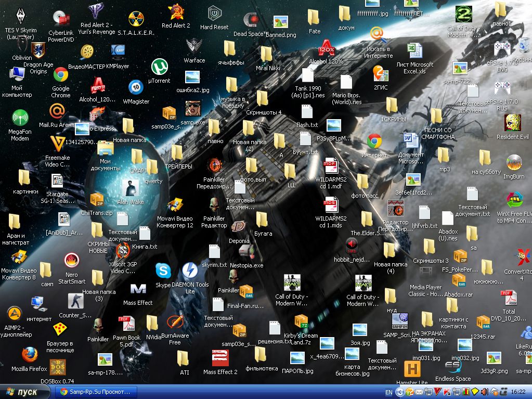Select the Pawn Book 5.pdf file
The height and width of the screenshot is (399, 532).
[126, 324]
